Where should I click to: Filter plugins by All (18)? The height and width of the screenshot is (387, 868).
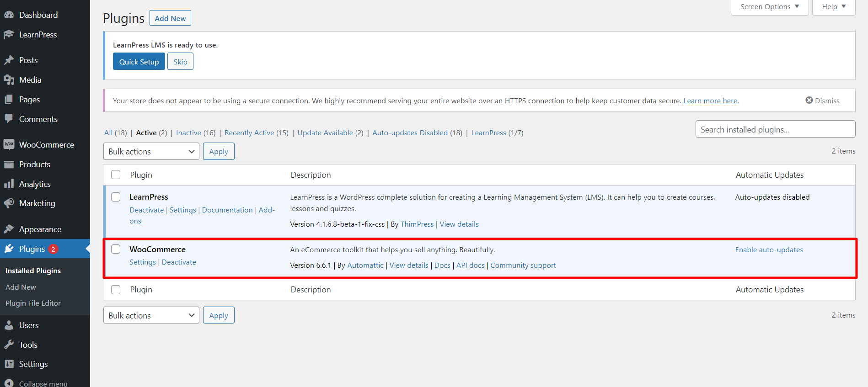[116, 133]
